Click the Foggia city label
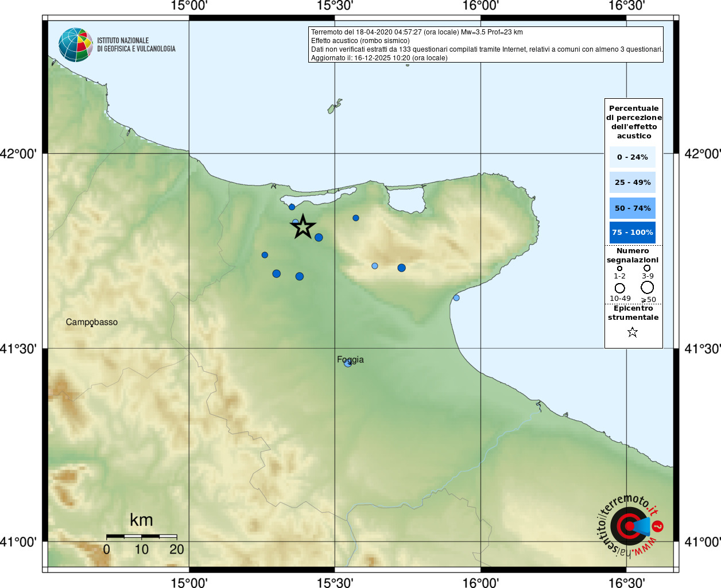The width and height of the screenshot is (721, 588). tap(350, 359)
